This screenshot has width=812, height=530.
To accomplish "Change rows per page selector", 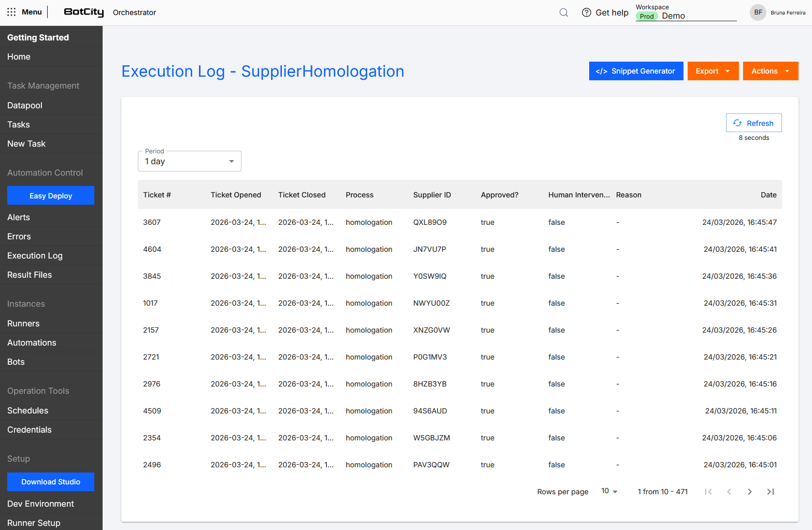I will pos(609,491).
